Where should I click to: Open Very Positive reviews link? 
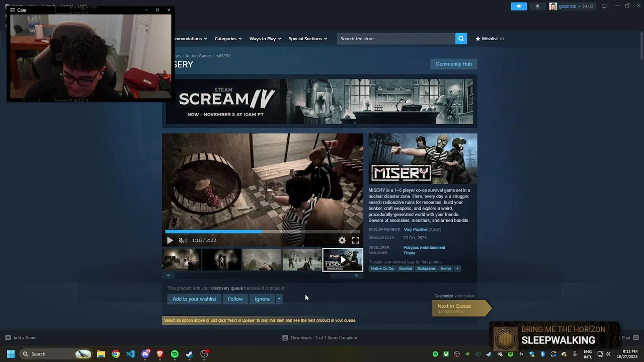click(x=416, y=229)
